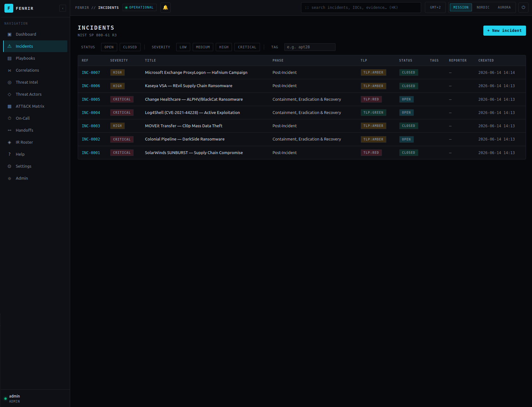Click the Kaseya VSA REvil title
This screenshot has width=532, height=407.
tap(189, 86)
